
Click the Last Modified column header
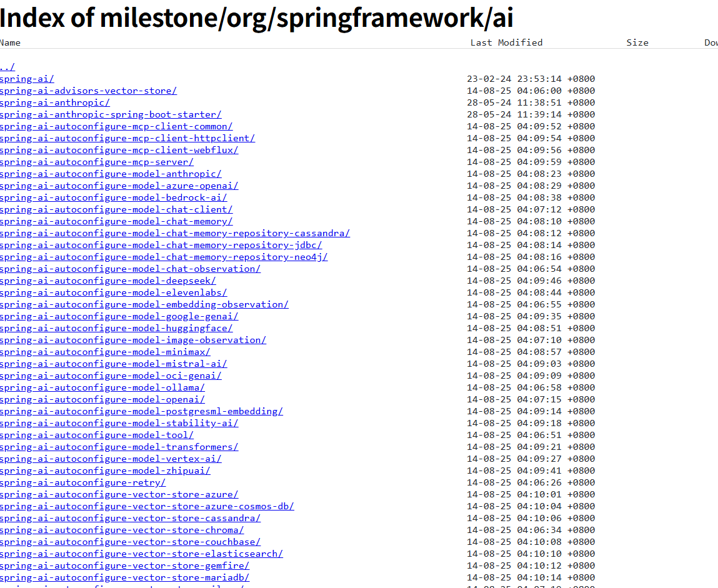pyautogui.click(x=506, y=43)
